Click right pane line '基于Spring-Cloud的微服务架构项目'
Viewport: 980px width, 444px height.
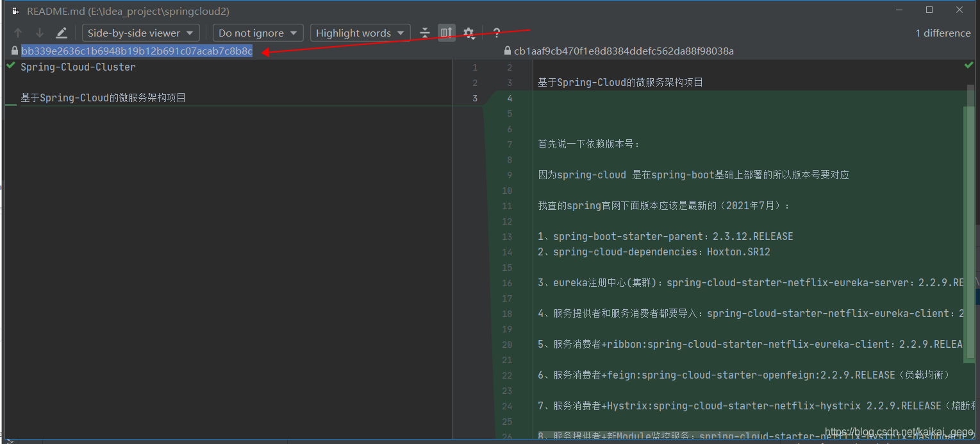click(x=620, y=82)
